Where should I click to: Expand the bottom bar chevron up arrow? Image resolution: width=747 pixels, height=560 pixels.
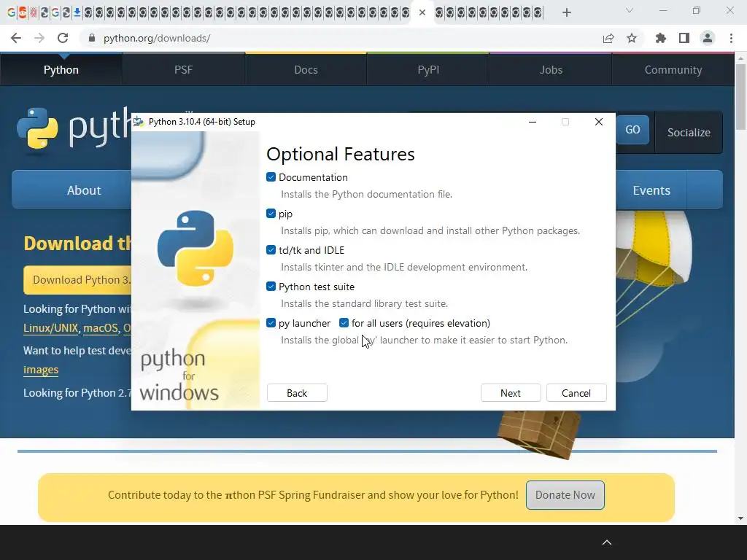(x=607, y=542)
